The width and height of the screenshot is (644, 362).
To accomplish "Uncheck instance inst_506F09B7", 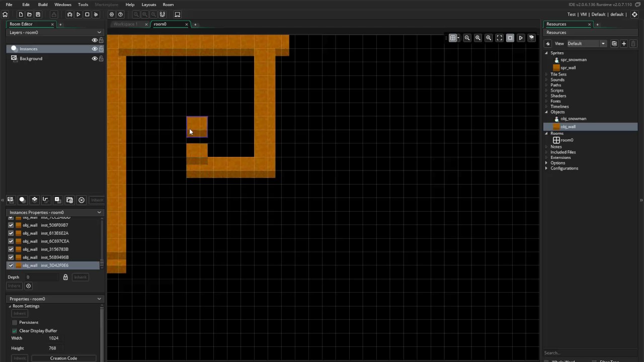I will pos(11,225).
